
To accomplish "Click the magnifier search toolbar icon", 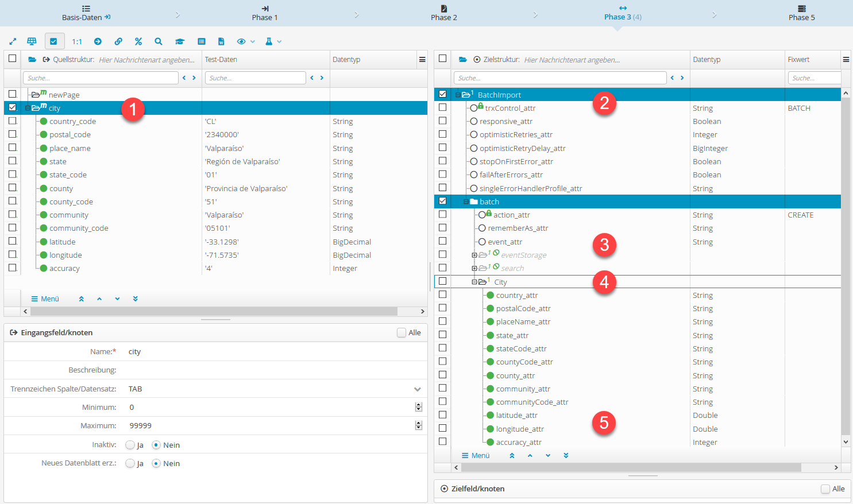I will pos(159,41).
